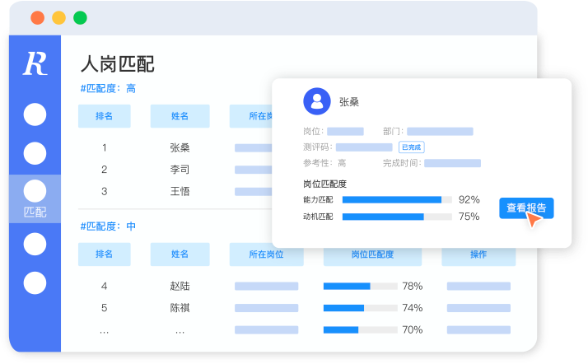Click the 所在岗位 placeholder for 陈祺
Image resolution: width=588 pixels, height=364 pixels.
click(x=266, y=308)
